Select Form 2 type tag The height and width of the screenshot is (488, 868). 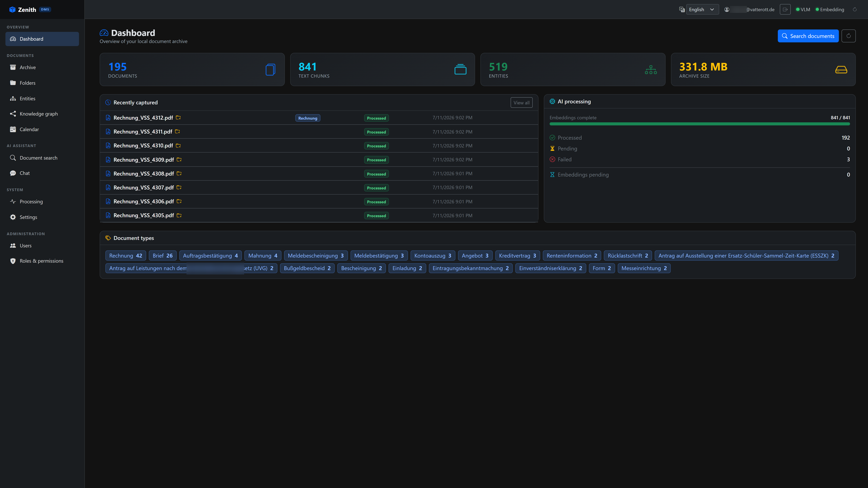pos(602,268)
